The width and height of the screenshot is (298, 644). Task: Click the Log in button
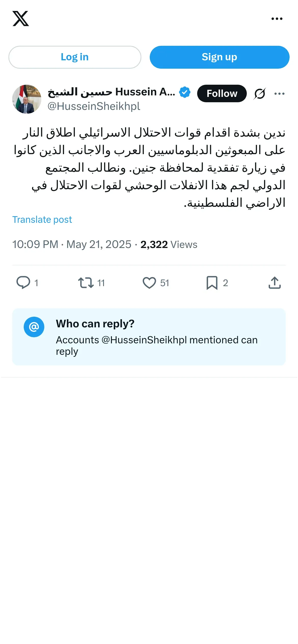75,57
